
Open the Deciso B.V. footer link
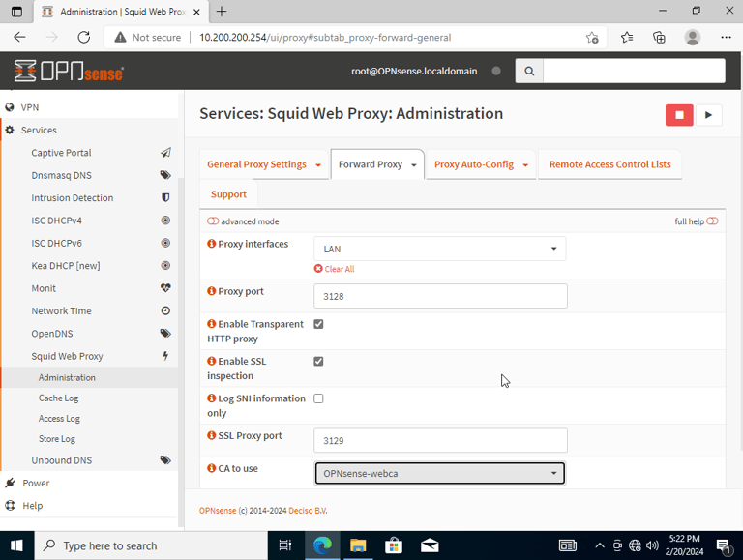308,511
